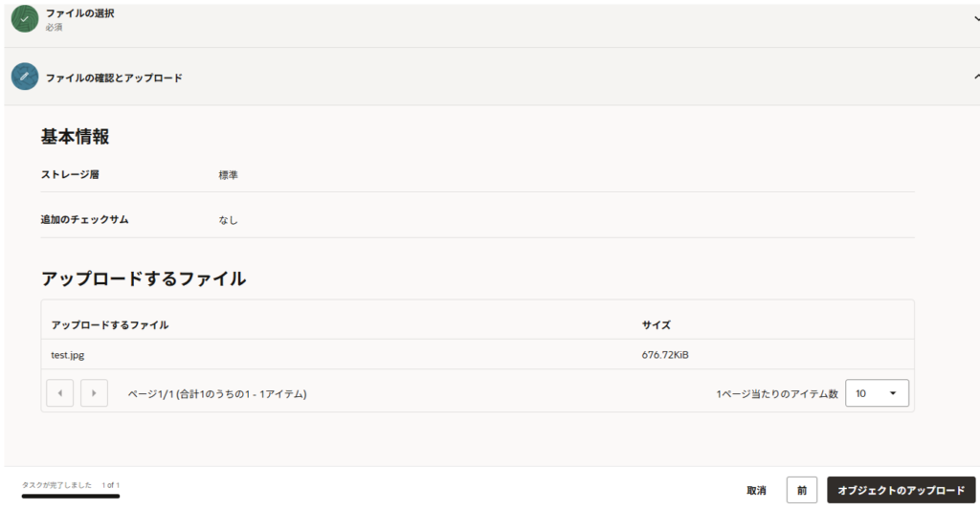Select the test.jpg file row
The width and height of the screenshot is (980, 511).
tap(67, 355)
